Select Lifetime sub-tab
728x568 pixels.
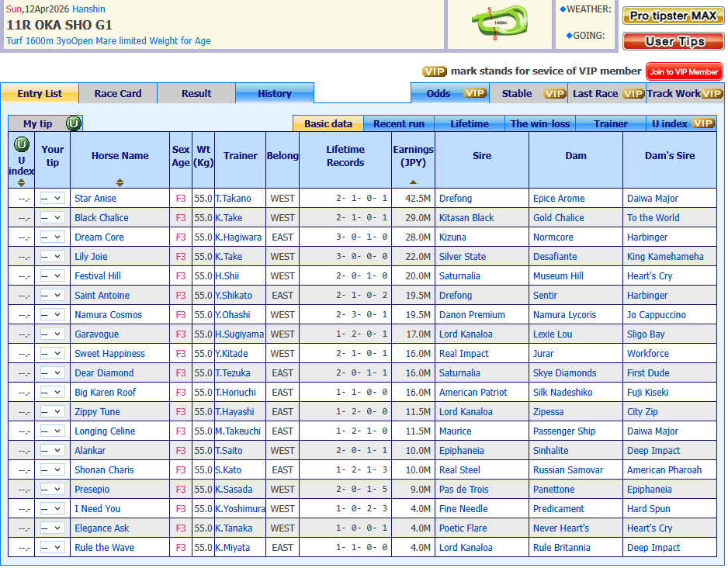click(x=470, y=124)
